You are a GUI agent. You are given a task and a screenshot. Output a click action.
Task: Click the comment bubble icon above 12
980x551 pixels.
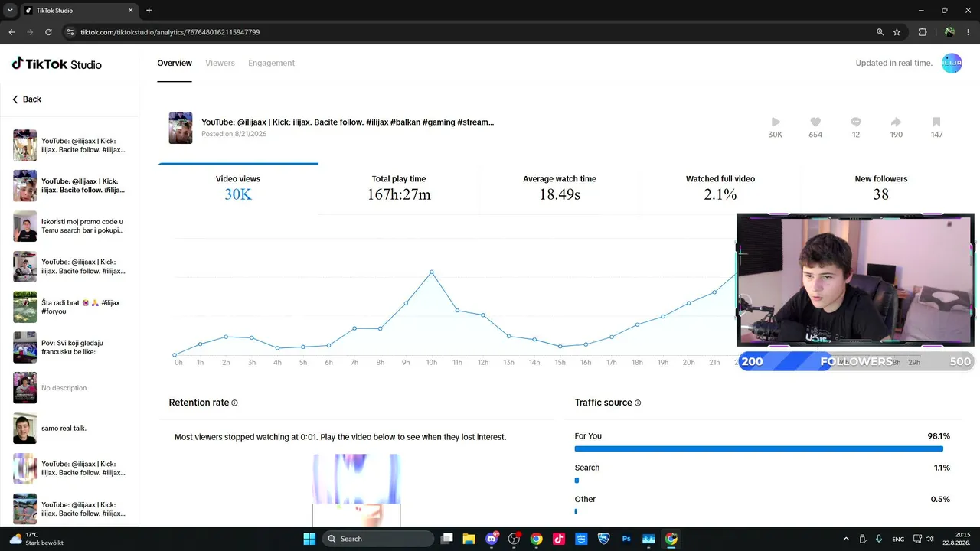[856, 122]
